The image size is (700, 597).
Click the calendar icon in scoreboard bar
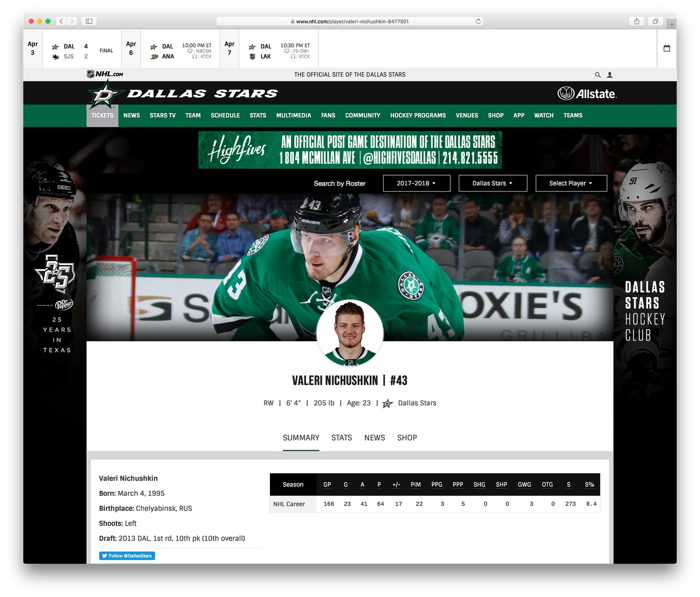click(666, 48)
